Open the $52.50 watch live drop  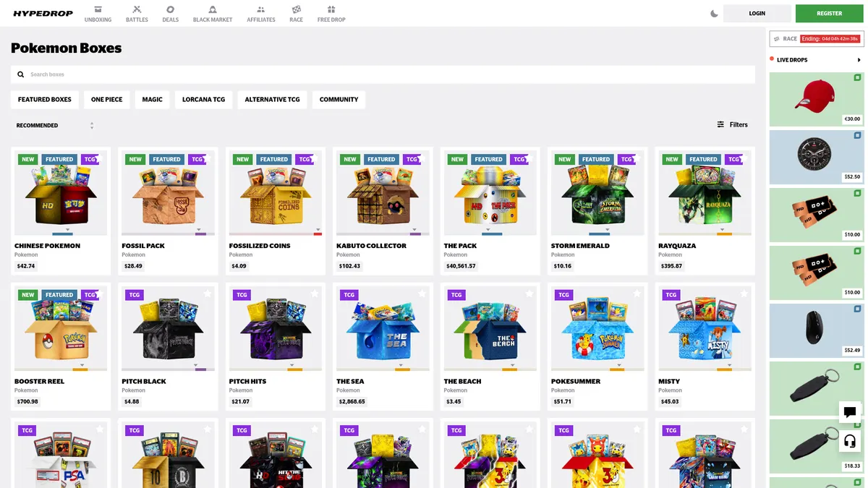(x=817, y=157)
